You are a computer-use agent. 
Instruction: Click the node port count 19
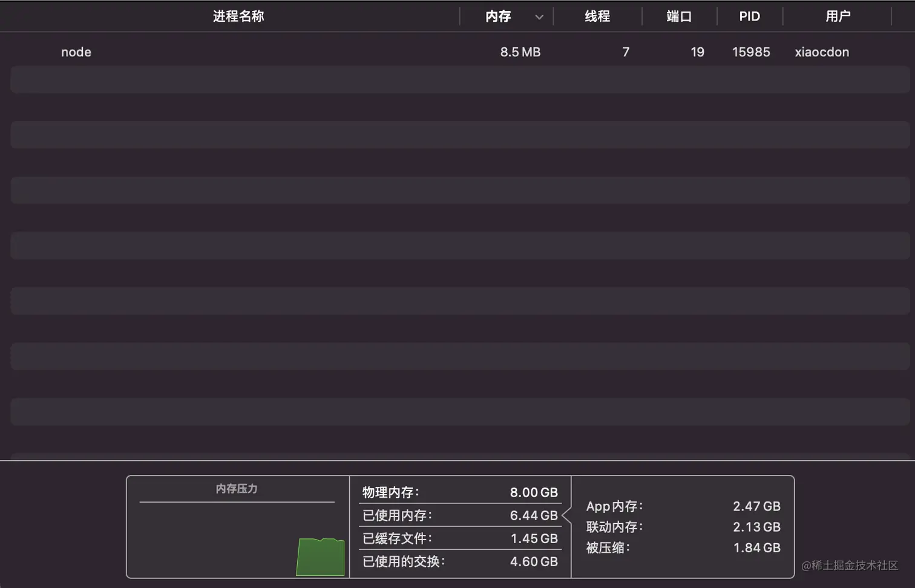pos(697,52)
